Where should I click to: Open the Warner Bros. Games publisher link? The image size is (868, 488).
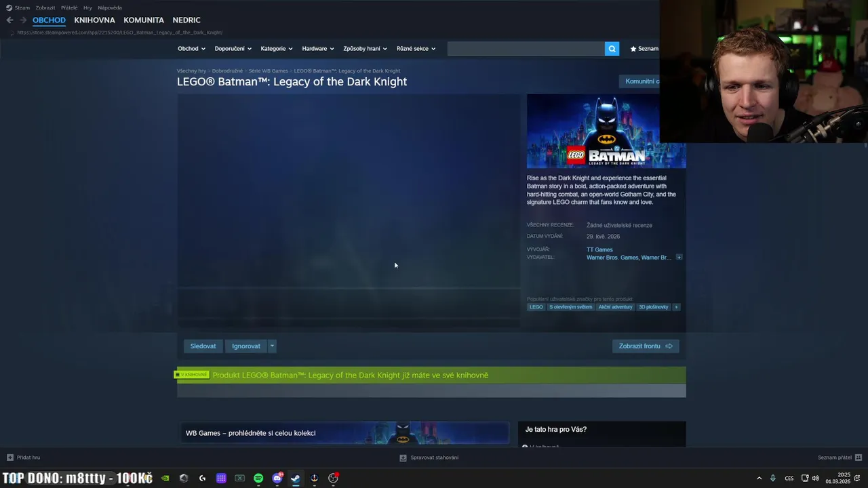pyautogui.click(x=612, y=258)
